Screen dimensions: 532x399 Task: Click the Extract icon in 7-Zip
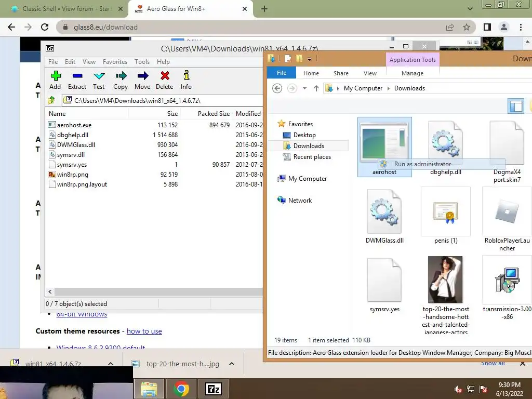click(x=77, y=80)
